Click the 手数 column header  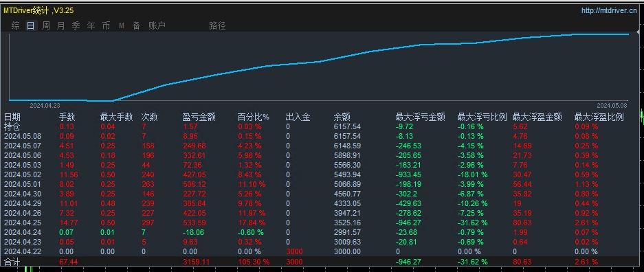tap(67, 117)
